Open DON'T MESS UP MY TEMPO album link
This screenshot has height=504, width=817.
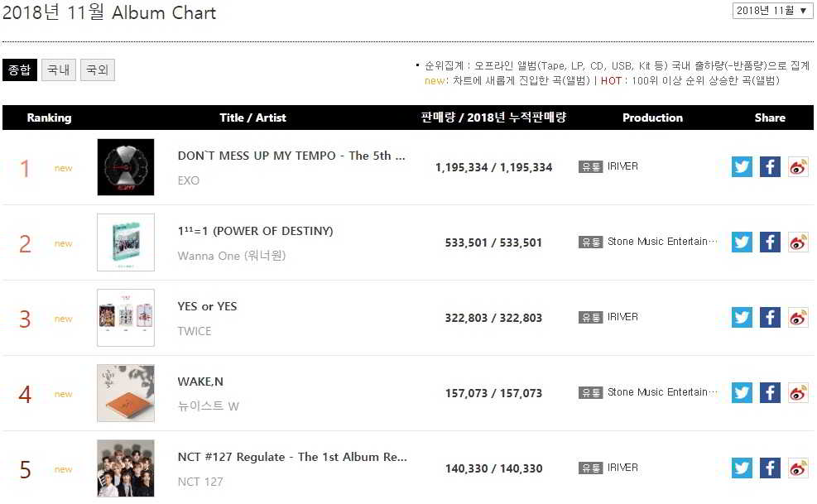pos(291,156)
